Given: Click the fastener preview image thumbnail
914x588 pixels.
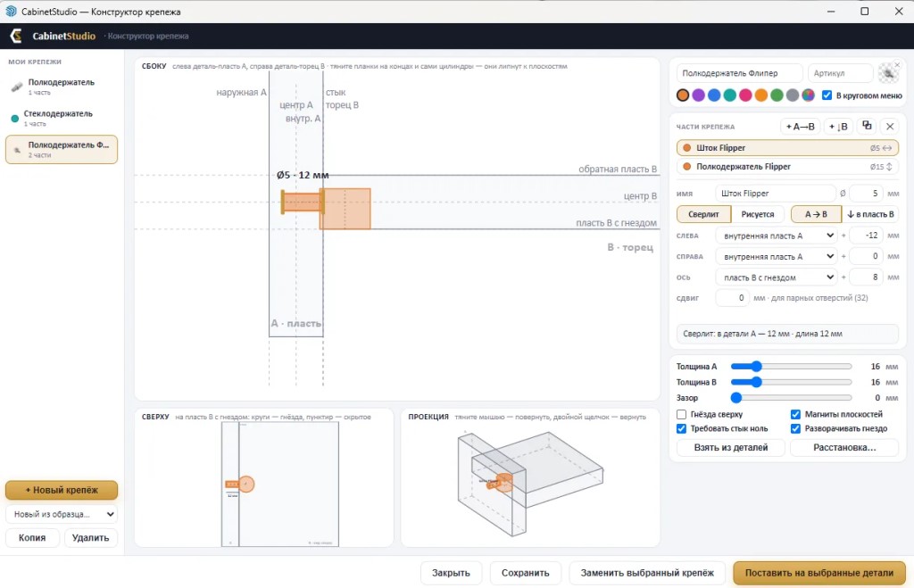Looking at the screenshot, I should pyautogui.click(x=888, y=73).
